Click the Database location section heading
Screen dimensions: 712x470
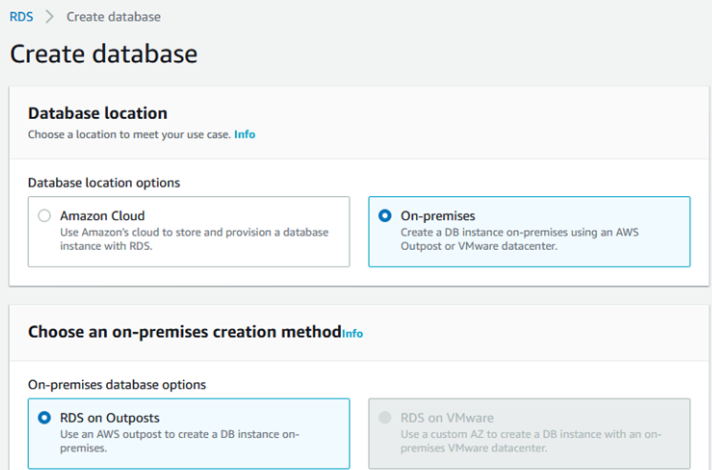(98, 113)
